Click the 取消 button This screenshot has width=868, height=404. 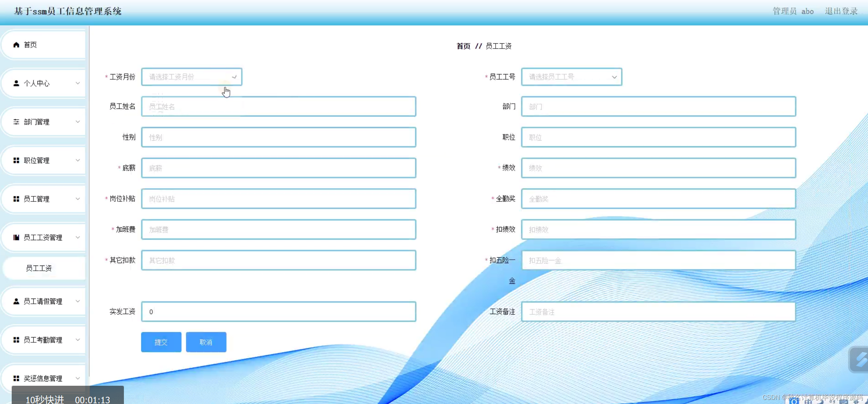(206, 342)
